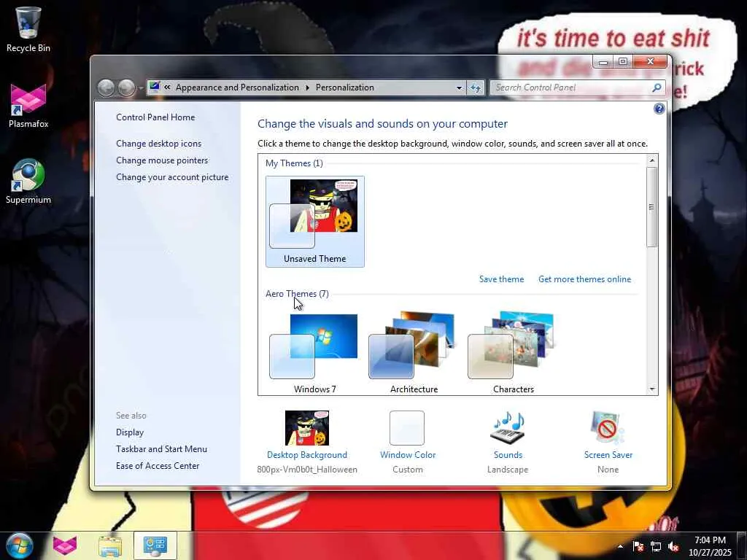Click the Back navigation arrow button

(x=107, y=87)
